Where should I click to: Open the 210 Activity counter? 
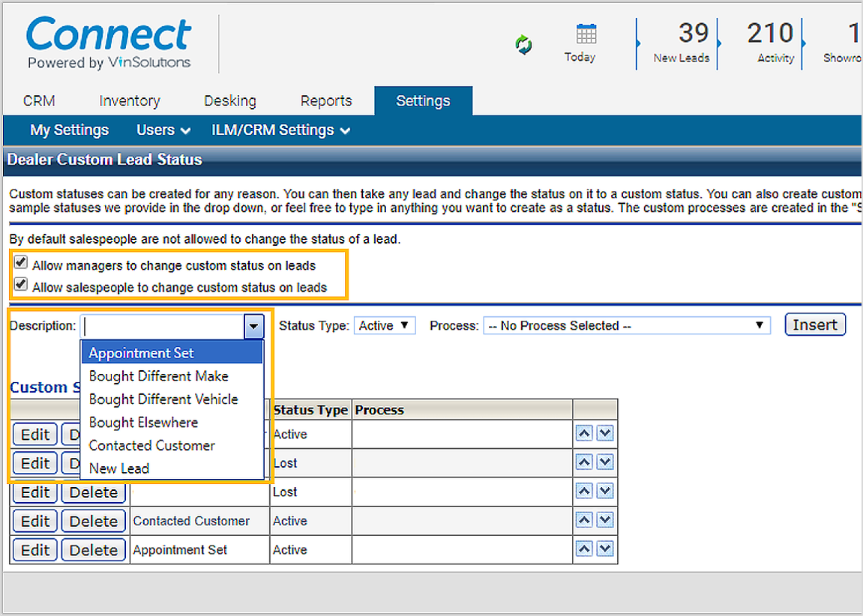[770, 43]
